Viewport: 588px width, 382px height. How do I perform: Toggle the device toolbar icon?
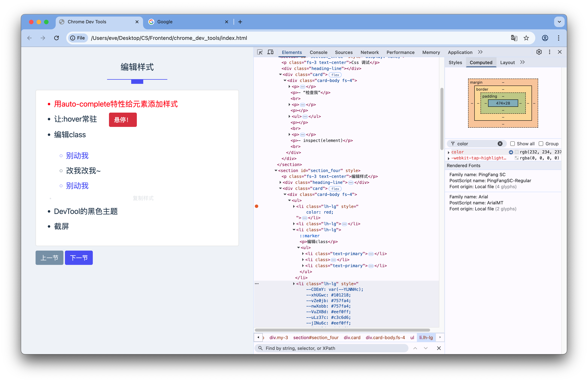pos(270,52)
